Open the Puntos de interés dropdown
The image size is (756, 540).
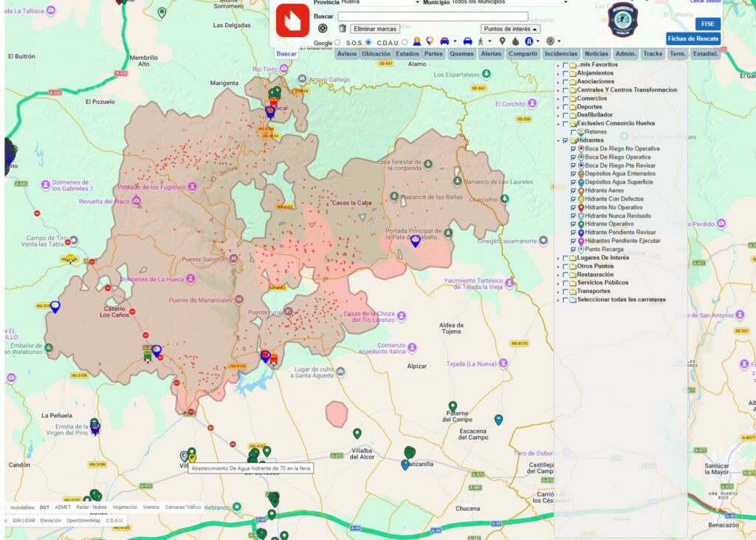point(510,29)
